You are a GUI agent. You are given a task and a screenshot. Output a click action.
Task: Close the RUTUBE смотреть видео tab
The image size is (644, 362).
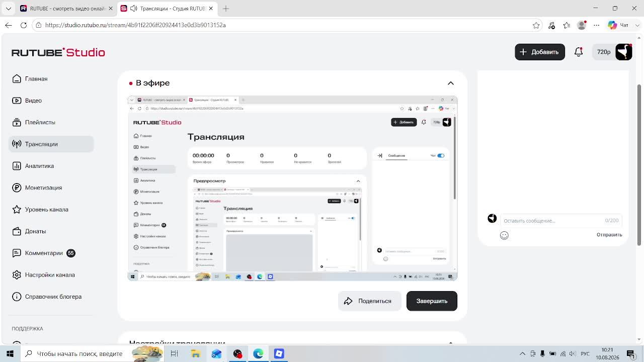(x=111, y=9)
